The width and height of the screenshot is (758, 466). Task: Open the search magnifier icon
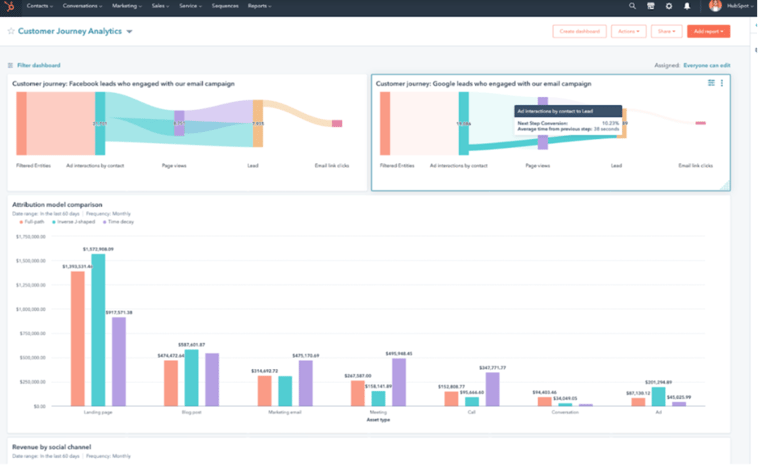coord(632,6)
